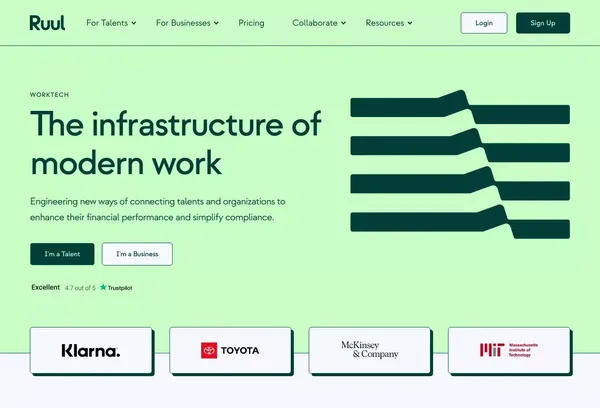Expand the Collaborate chevron arrow
Screen dimensions: 600x408
343,23
